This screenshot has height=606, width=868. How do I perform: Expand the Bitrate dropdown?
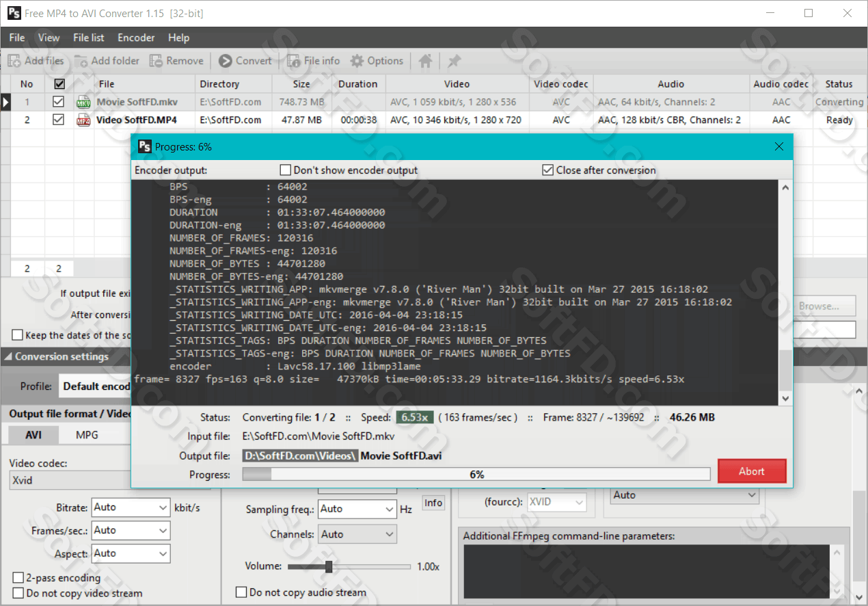pyautogui.click(x=131, y=508)
